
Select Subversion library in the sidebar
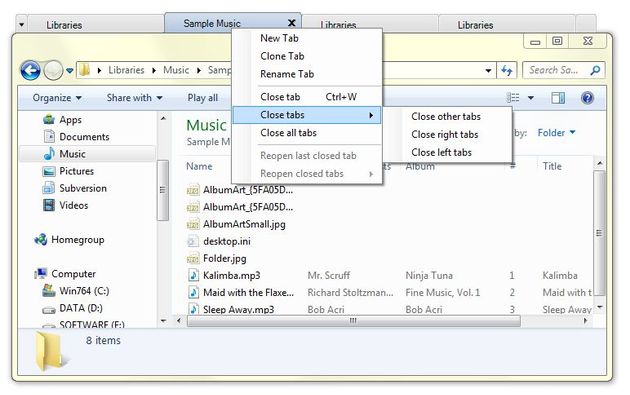[83, 188]
